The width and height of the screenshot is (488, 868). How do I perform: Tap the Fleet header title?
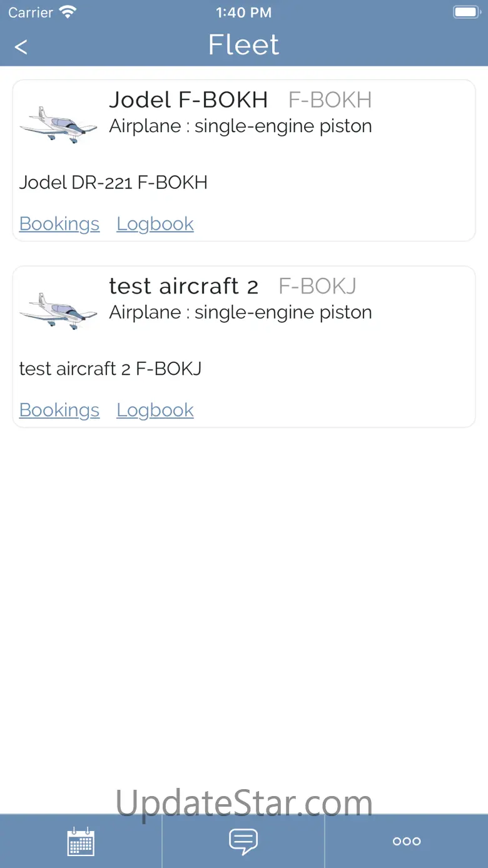click(244, 45)
